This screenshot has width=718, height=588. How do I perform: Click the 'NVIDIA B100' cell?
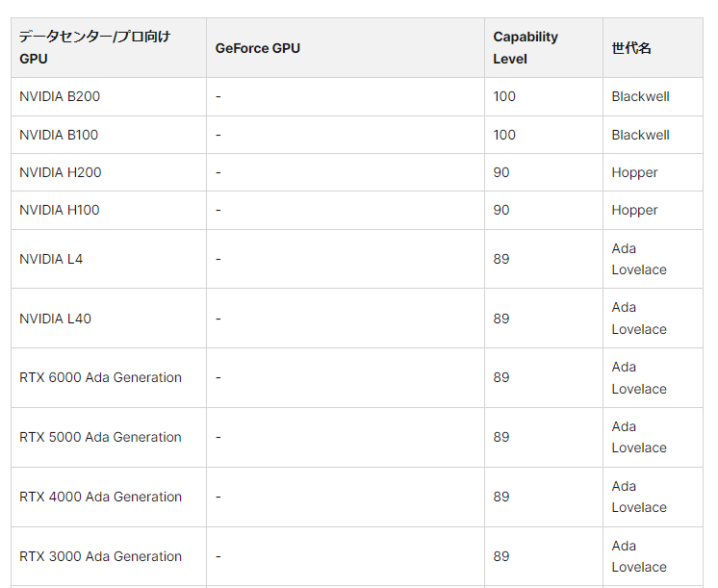click(x=109, y=135)
